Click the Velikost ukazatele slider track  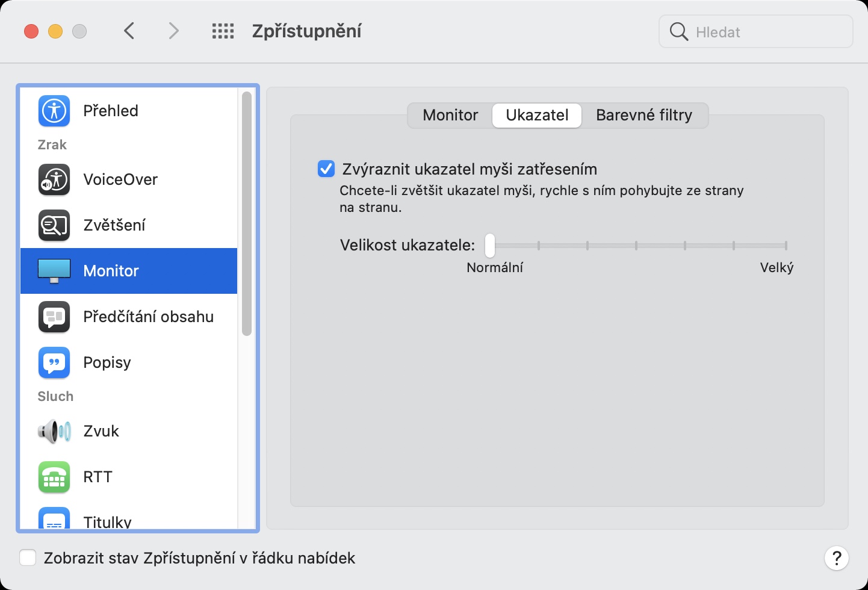click(x=638, y=245)
